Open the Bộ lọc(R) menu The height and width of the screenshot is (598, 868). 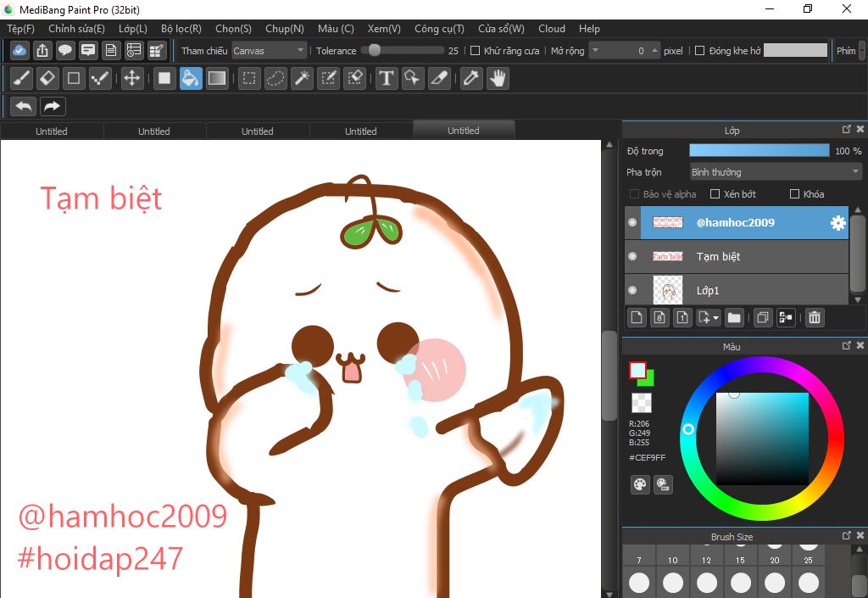point(181,29)
